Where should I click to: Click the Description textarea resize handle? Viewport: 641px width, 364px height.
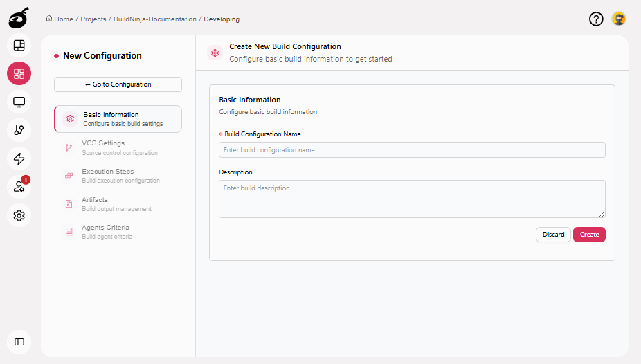602,214
